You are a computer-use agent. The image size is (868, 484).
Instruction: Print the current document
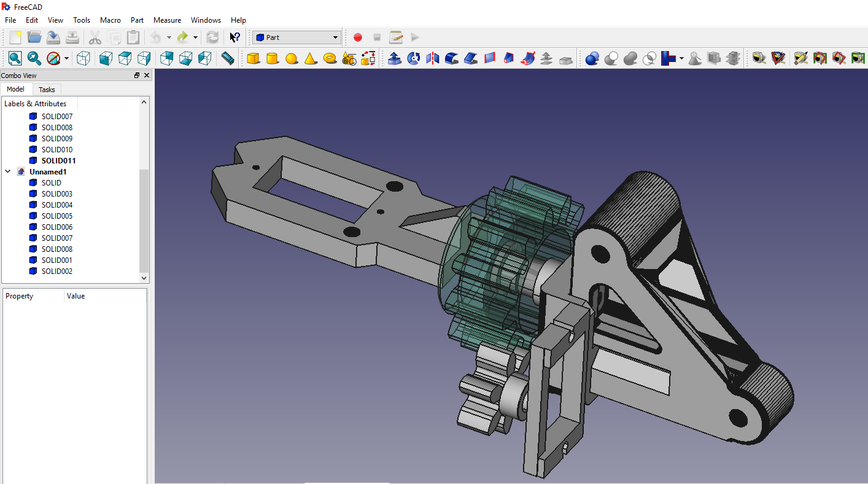[72, 37]
